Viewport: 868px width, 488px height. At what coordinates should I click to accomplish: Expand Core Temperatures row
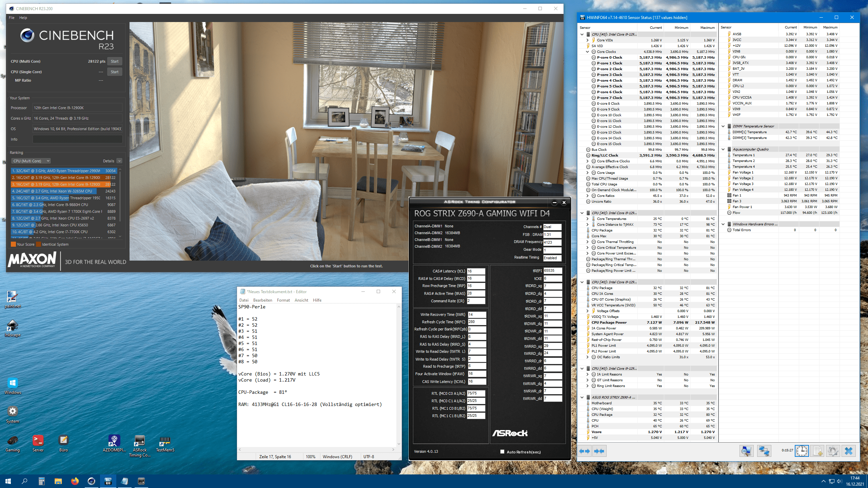coord(588,219)
